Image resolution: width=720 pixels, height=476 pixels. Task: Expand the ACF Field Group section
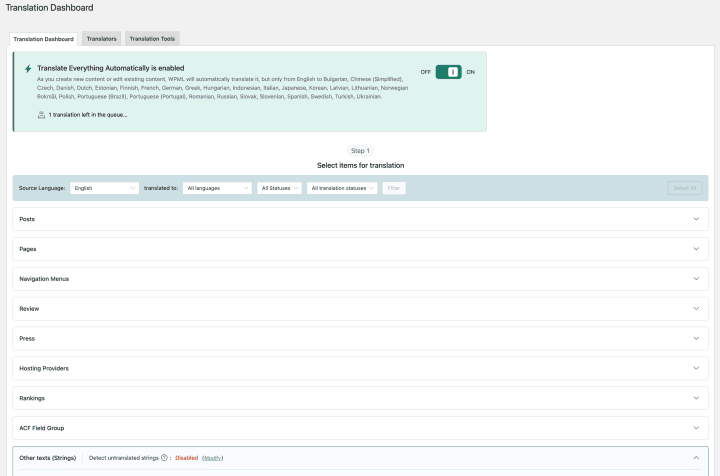pyautogui.click(x=360, y=428)
